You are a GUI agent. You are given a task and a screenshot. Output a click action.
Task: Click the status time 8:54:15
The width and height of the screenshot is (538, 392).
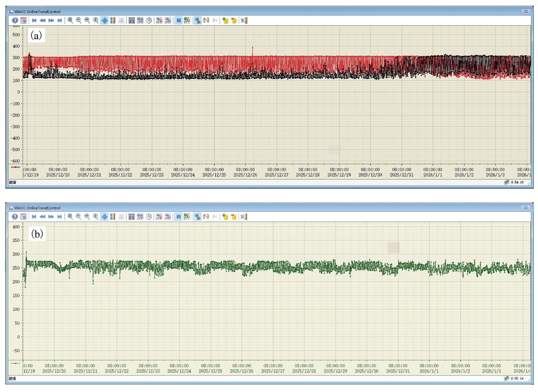click(x=517, y=182)
